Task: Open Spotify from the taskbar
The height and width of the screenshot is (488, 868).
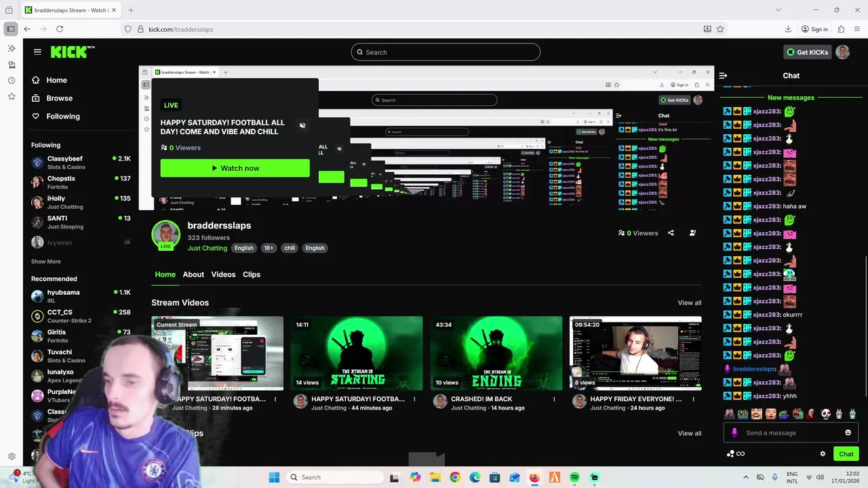Action: point(574,478)
